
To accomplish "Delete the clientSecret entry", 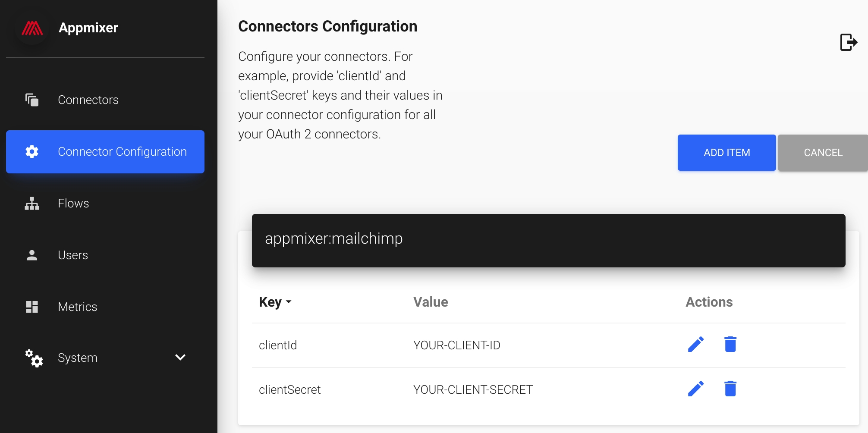I will (x=730, y=389).
